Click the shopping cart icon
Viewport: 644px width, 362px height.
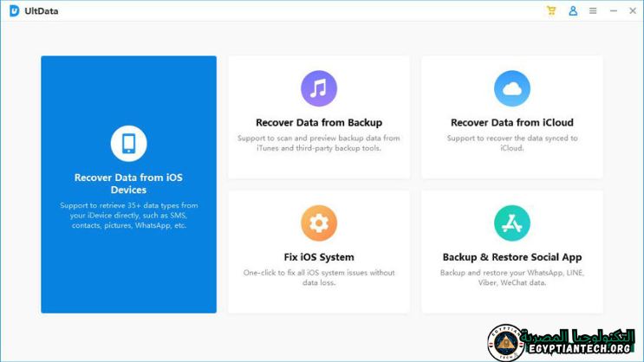point(551,11)
